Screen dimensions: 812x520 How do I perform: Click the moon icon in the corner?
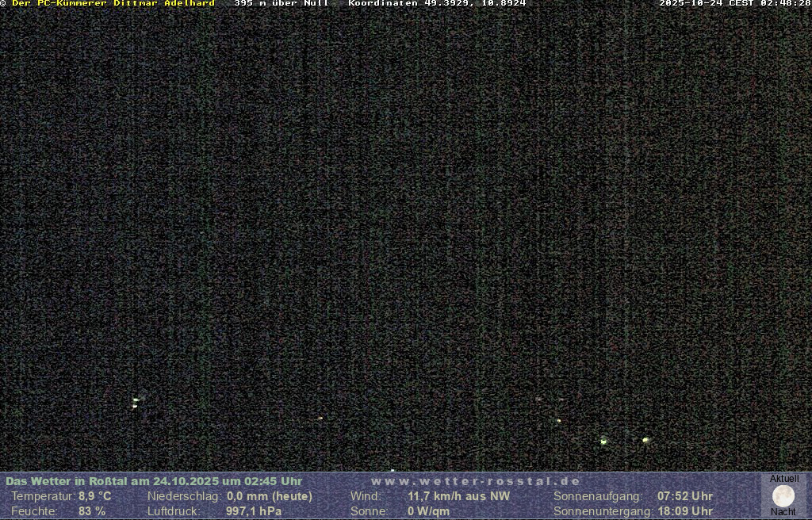783,496
